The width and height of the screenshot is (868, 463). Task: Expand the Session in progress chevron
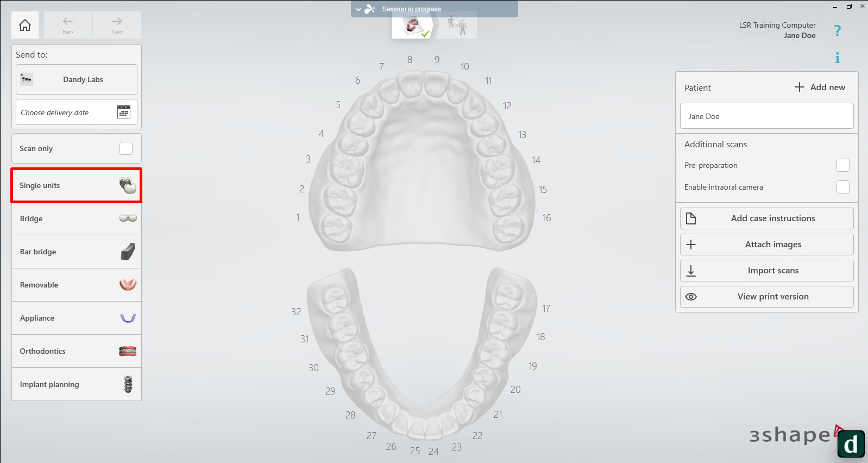(358, 9)
